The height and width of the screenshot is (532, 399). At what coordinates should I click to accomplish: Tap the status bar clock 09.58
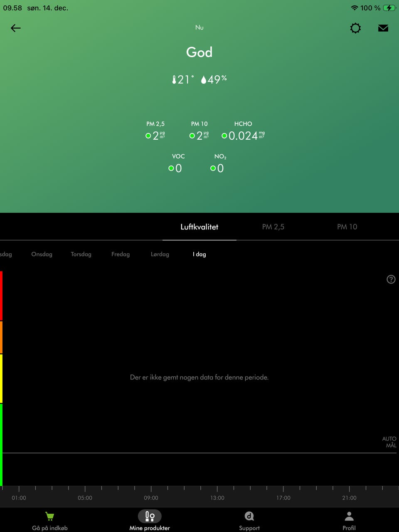coord(12,8)
